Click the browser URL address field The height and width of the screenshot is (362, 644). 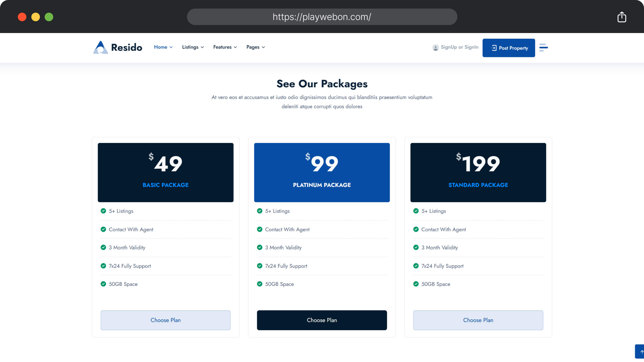[322, 17]
